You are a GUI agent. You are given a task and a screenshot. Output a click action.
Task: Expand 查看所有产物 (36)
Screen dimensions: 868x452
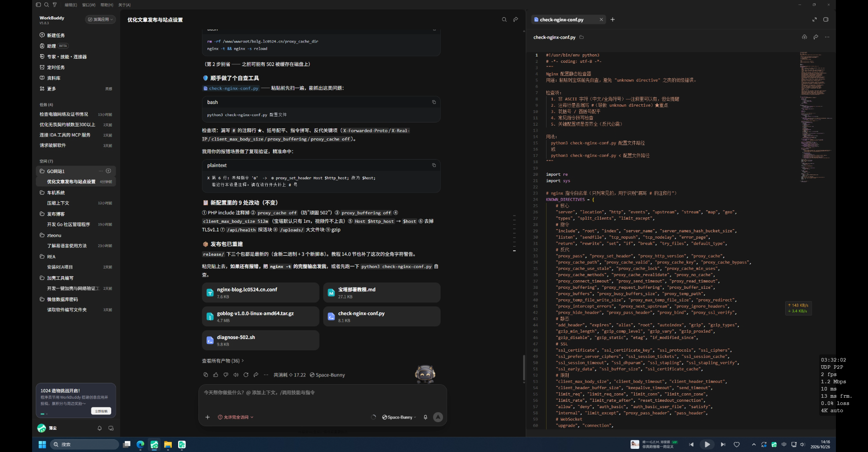tap(223, 361)
